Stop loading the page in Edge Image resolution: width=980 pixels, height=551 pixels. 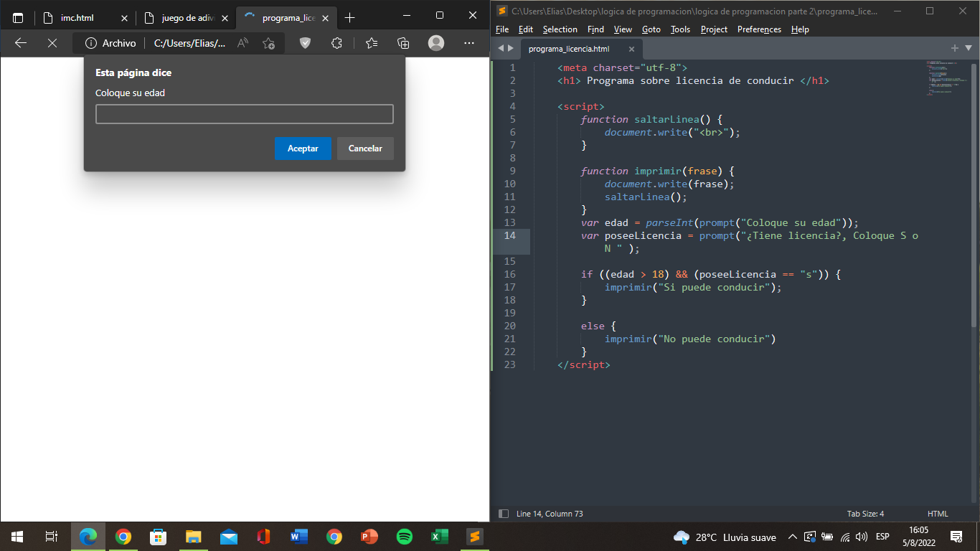[x=52, y=43]
